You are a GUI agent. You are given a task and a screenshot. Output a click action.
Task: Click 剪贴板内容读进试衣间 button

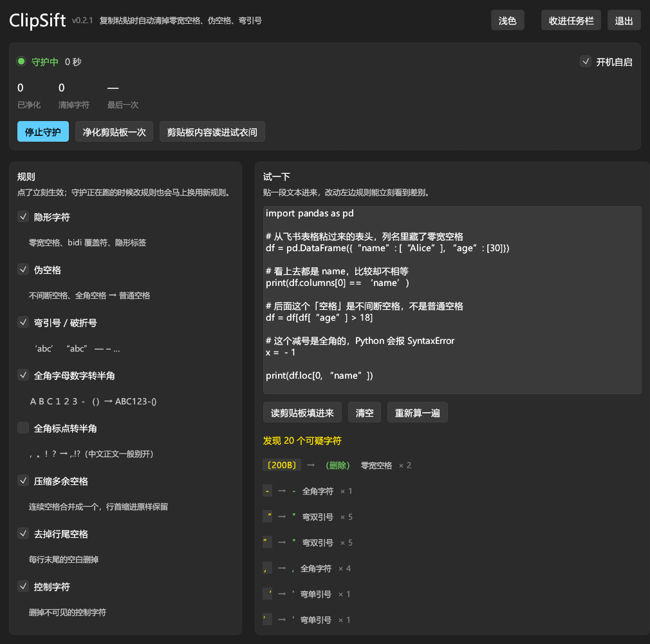(212, 131)
